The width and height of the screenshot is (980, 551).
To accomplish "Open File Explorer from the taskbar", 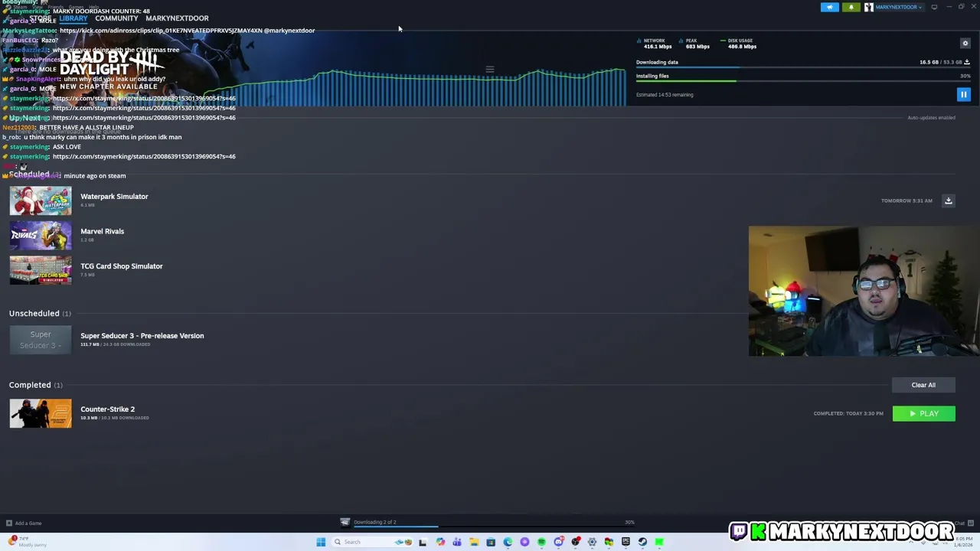I will tap(474, 542).
